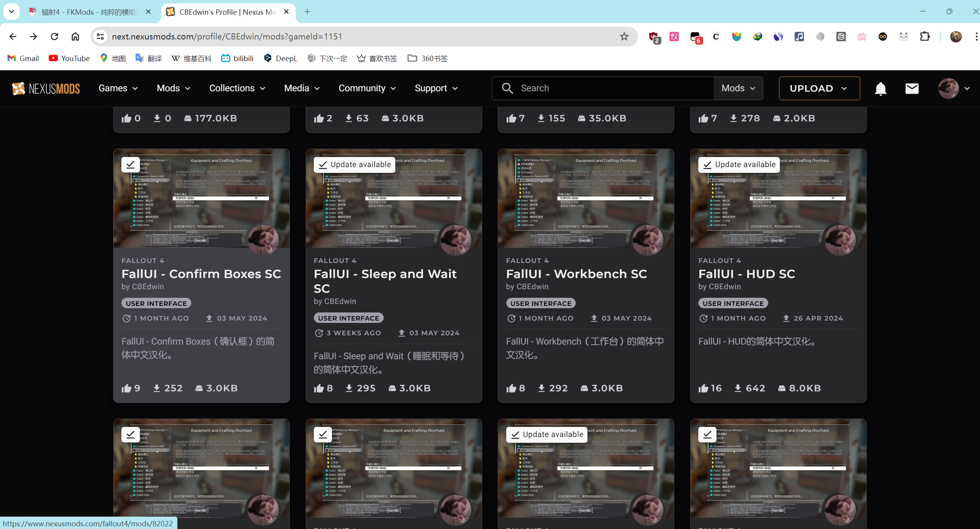Image resolution: width=980 pixels, height=529 pixels.
Task: Open the browser Extensions puzzle icon
Action: [925, 36]
